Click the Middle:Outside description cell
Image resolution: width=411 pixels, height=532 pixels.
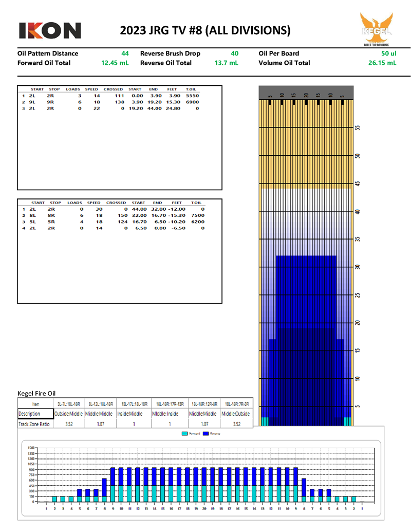(x=236, y=414)
